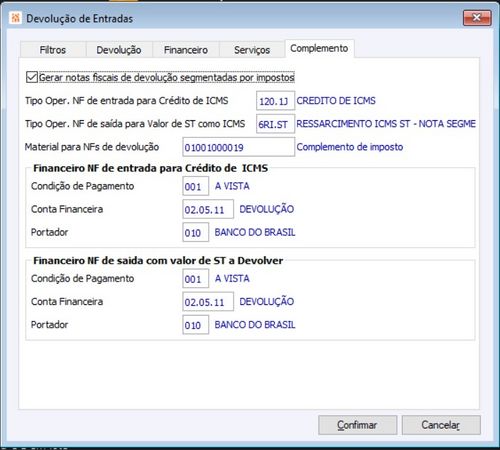Edit Condição de Pagamento in Crédito de ICMS group

pos(195,186)
